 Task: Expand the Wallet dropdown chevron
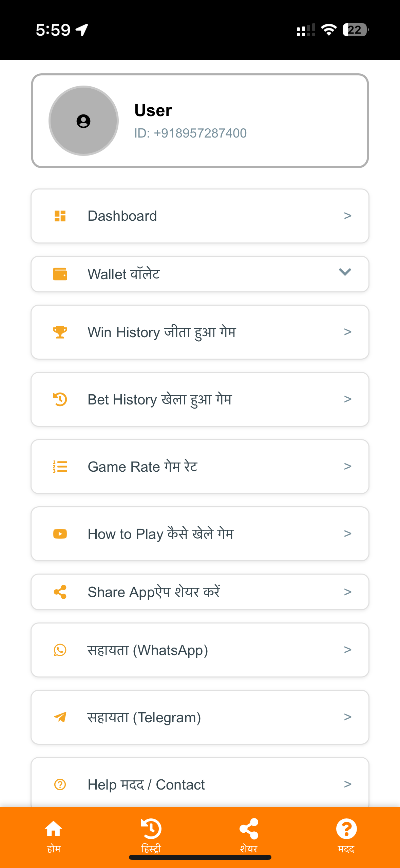345,272
